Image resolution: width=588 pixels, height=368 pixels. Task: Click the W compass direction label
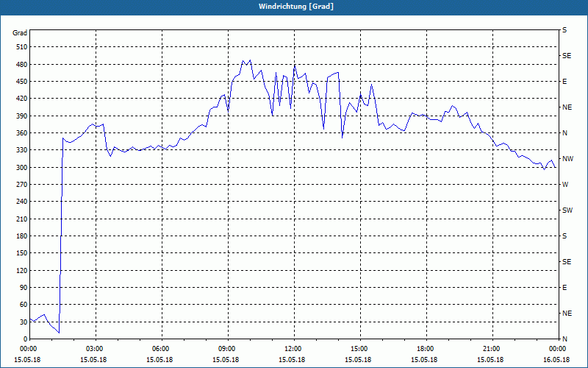[565, 185]
